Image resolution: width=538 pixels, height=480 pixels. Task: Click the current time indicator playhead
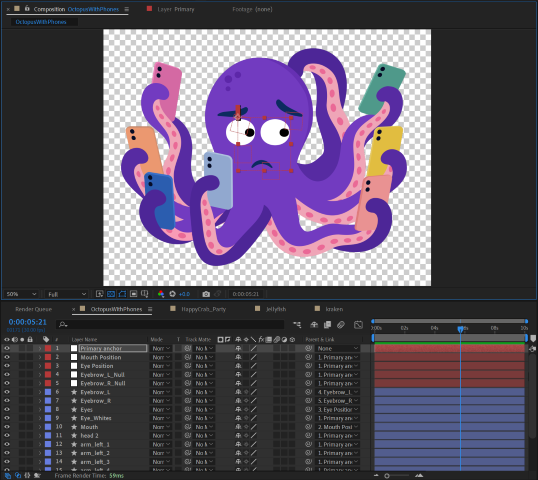point(460,329)
